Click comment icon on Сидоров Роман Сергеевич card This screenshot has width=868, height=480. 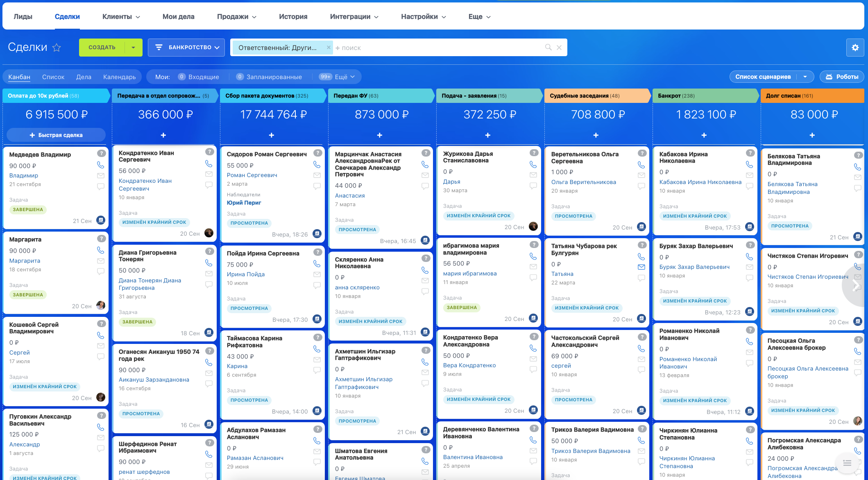click(317, 186)
